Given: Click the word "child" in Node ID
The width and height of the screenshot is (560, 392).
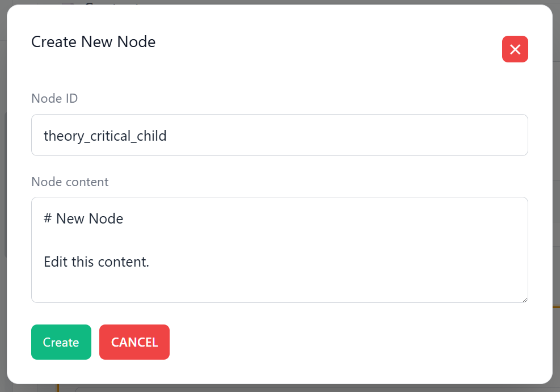Looking at the screenshot, I should pos(151,136).
